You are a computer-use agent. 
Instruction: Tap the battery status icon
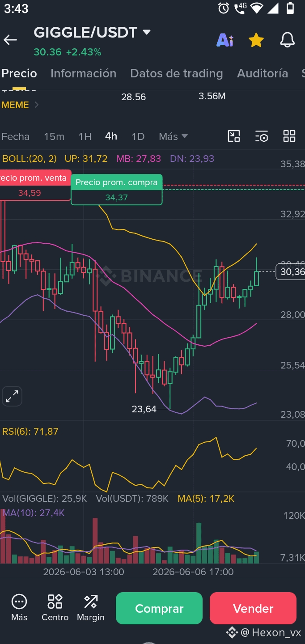(x=290, y=8)
